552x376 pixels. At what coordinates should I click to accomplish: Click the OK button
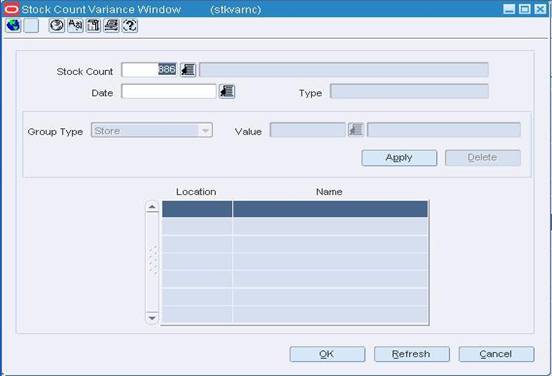(x=327, y=354)
